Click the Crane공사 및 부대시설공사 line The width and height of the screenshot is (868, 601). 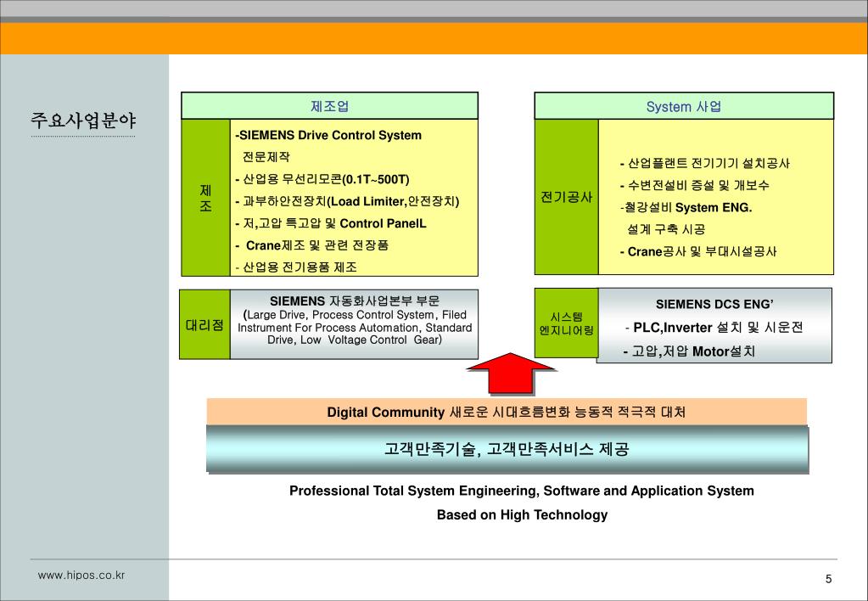[698, 251]
